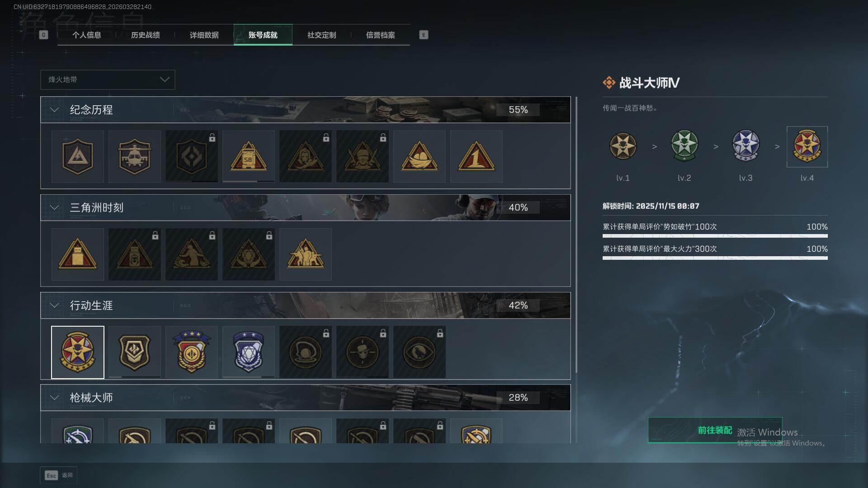Click the Esc 返回 button
This screenshot has width=868, height=488.
click(x=59, y=475)
